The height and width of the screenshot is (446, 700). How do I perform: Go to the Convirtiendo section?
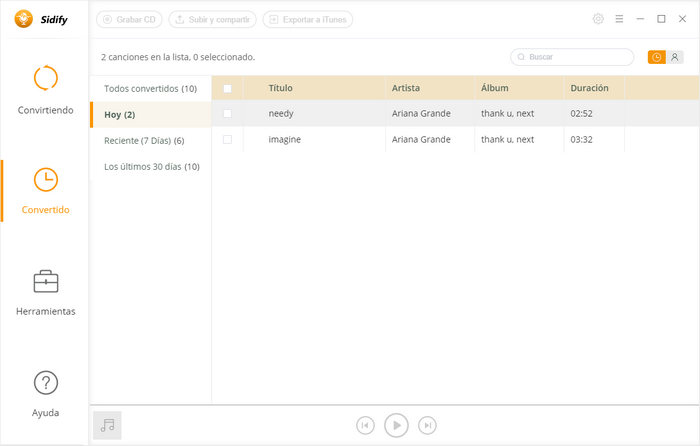(x=46, y=90)
